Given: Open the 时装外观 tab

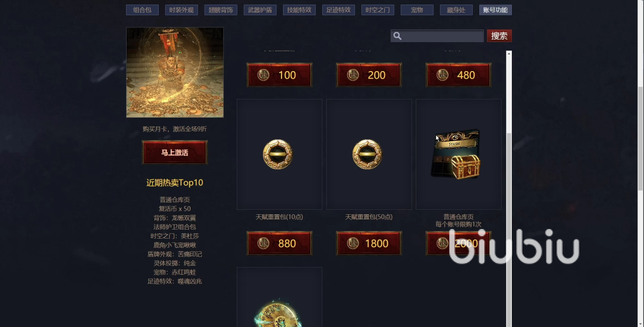Looking at the screenshot, I should click(181, 10).
